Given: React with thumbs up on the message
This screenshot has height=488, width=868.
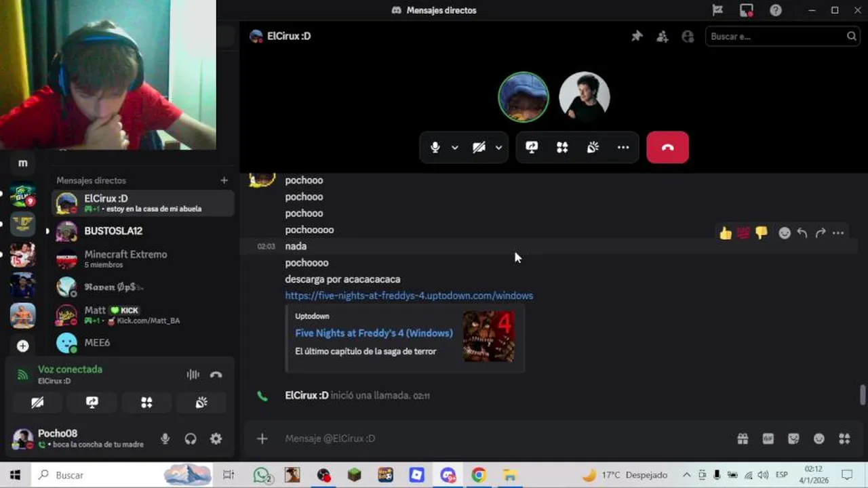Looking at the screenshot, I should (726, 233).
